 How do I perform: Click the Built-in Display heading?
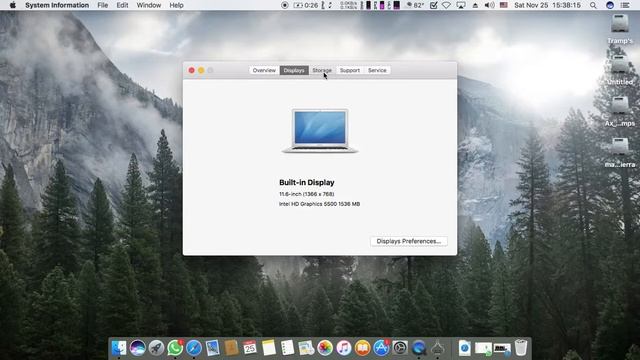click(307, 182)
